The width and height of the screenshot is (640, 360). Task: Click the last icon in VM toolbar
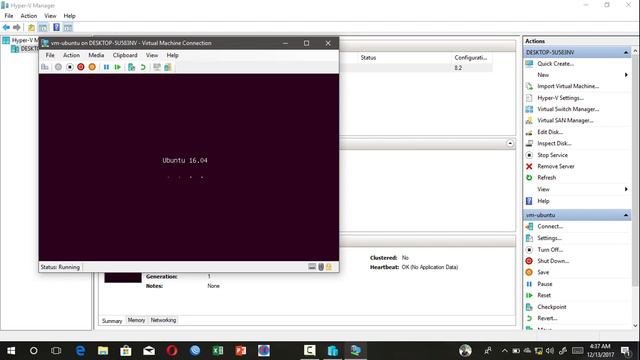pos(168,67)
